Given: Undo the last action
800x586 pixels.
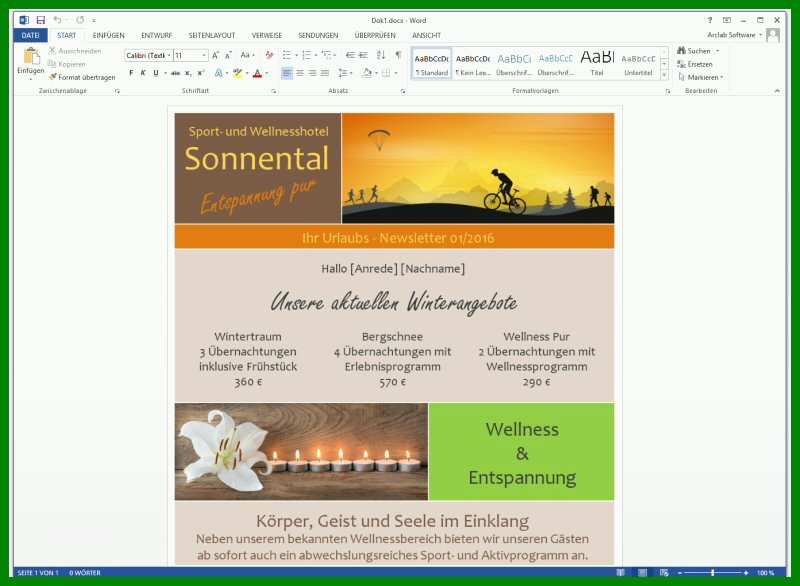Looking at the screenshot, I should pos(58,20).
